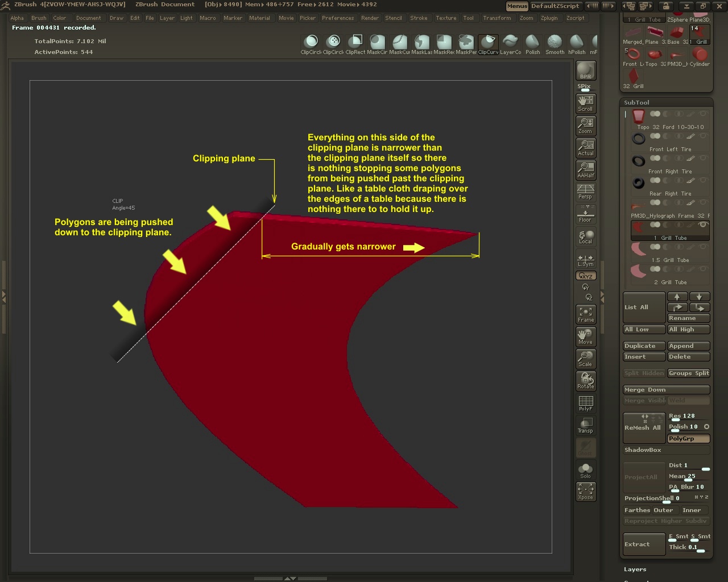The height and width of the screenshot is (582, 728).
Task: Pick the Smooth brush
Action: pos(555,43)
